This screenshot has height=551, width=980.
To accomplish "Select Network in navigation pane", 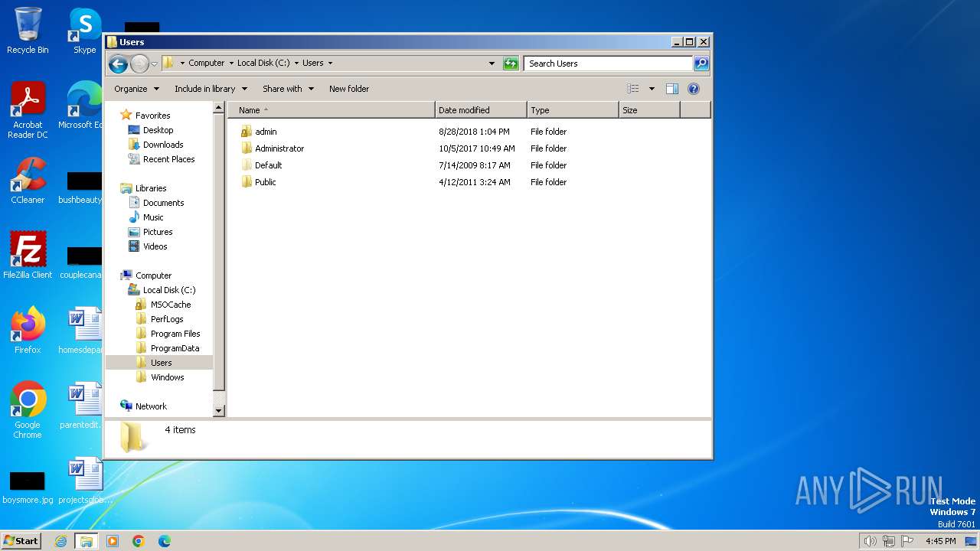I will 151,406.
